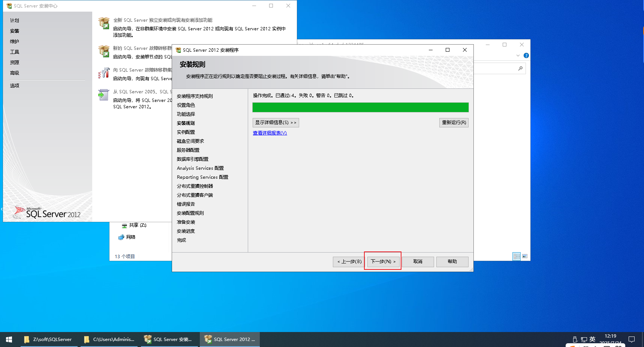The image size is (644, 347).
Task: Click the upgrade from SQL Server 2005 icon
Action: click(103, 95)
